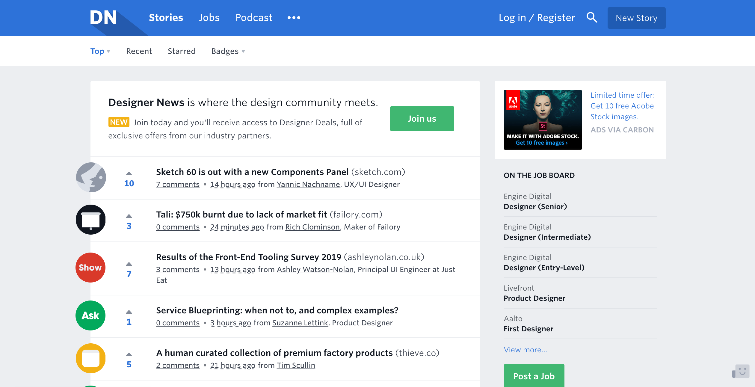The width and height of the screenshot is (755, 387).
Task: Click the Sketch 60 story avatar
Action: click(91, 177)
